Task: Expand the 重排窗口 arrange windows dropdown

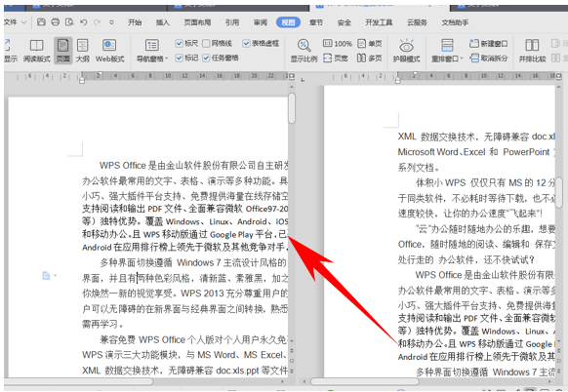Action: click(x=462, y=59)
